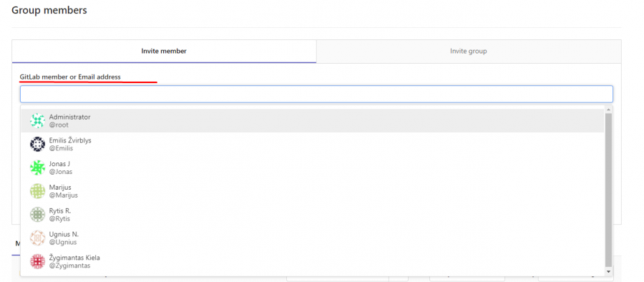This screenshot has height=282, width=644.
Task: Pick @Zygimantas from the list
Action: click(312, 261)
